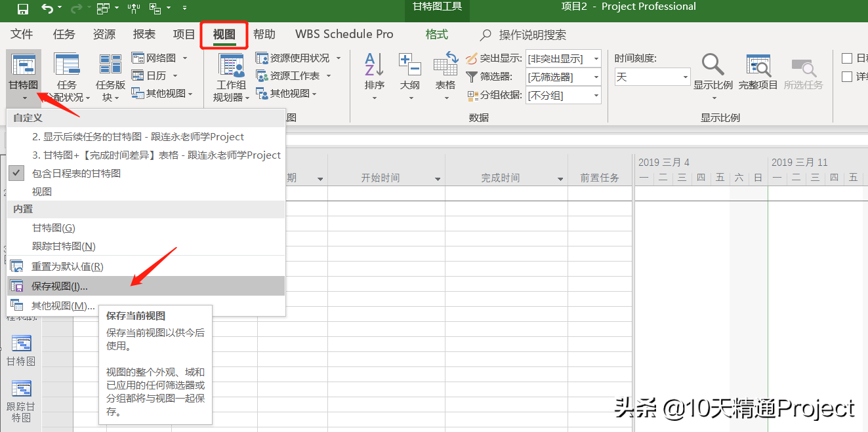Toggle the 日程表 checkbox in the ribbon

coord(847,58)
